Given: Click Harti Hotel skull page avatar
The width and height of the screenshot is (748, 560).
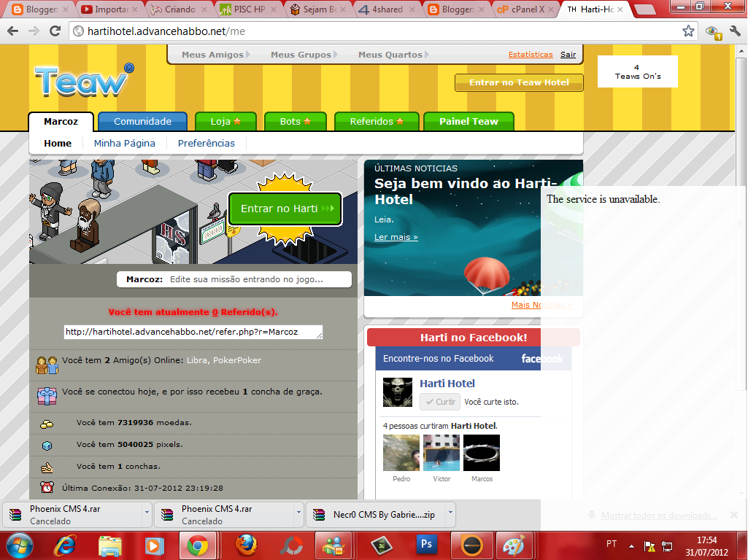Looking at the screenshot, I should pyautogui.click(x=398, y=392).
